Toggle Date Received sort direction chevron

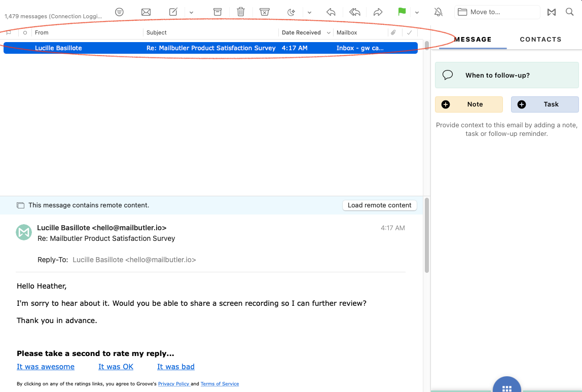[329, 32]
